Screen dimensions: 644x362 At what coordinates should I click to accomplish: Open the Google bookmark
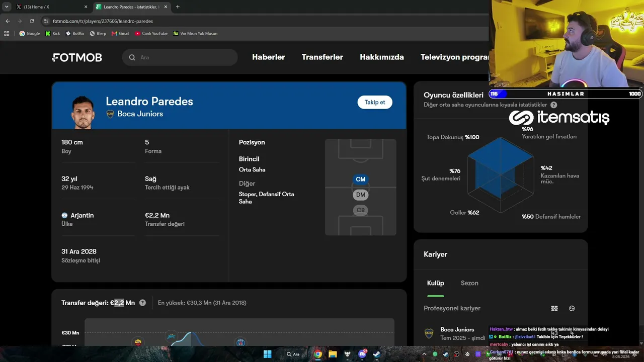coord(30,34)
